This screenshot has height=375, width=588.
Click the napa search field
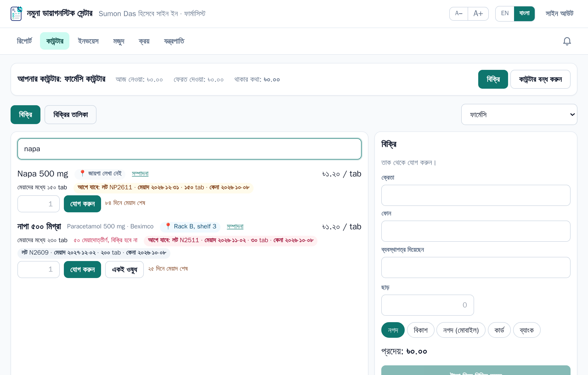point(189,149)
